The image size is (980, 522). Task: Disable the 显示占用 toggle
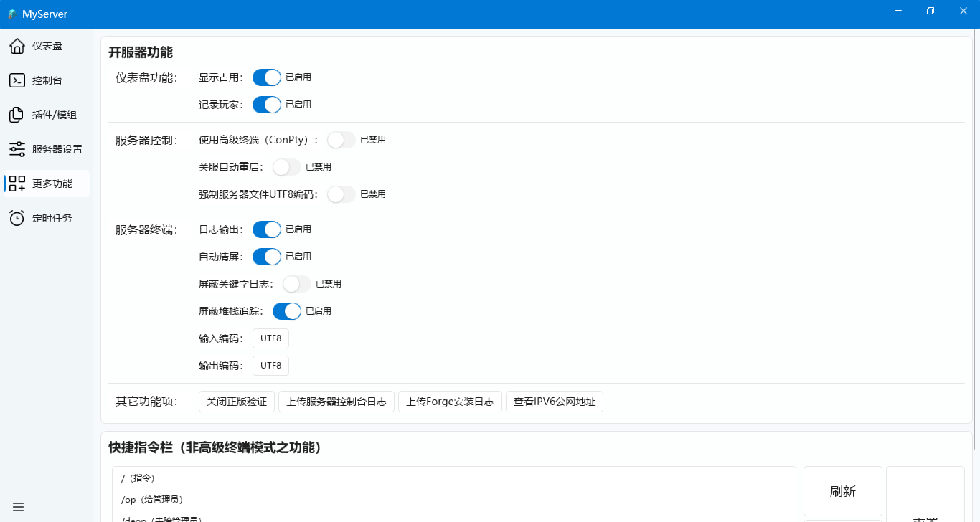tap(266, 77)
